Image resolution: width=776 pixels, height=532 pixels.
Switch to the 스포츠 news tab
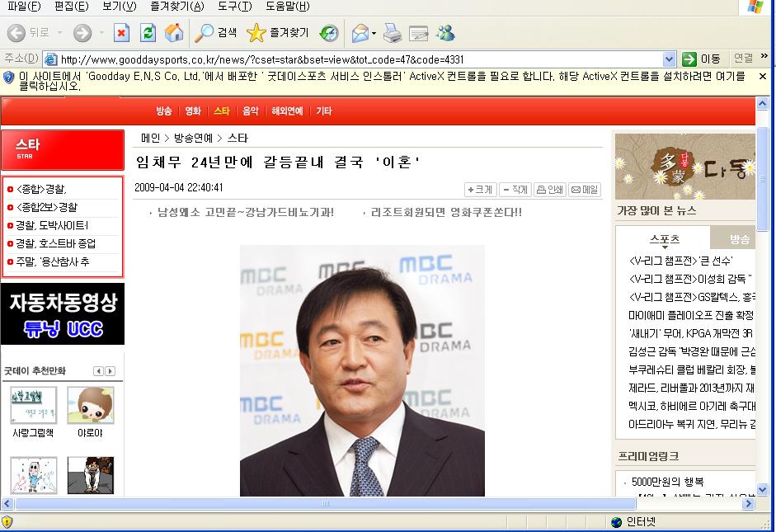(x=664, y=239)
